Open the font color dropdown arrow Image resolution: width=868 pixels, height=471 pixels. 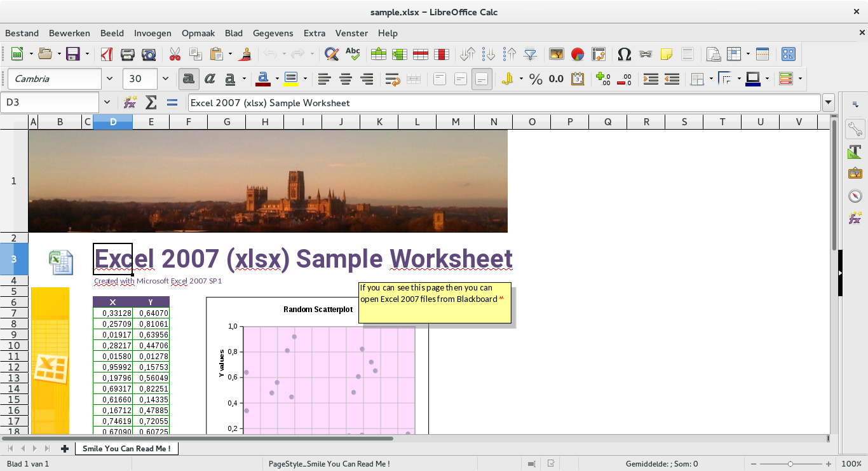(277, 79)
